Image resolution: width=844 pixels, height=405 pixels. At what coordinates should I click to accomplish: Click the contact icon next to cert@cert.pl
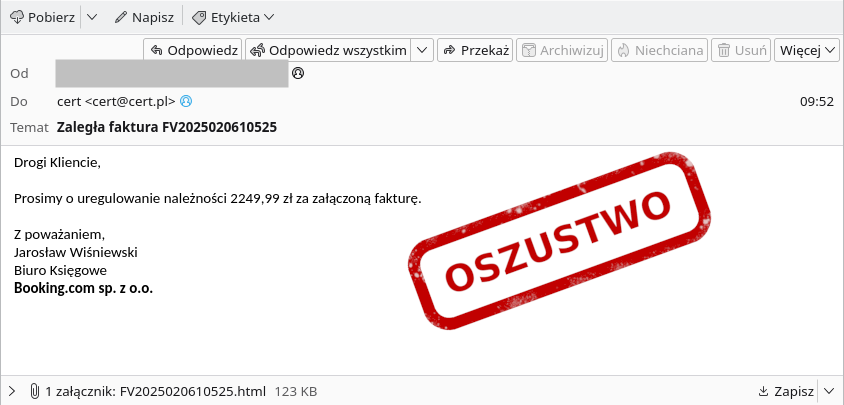point(185,101)
